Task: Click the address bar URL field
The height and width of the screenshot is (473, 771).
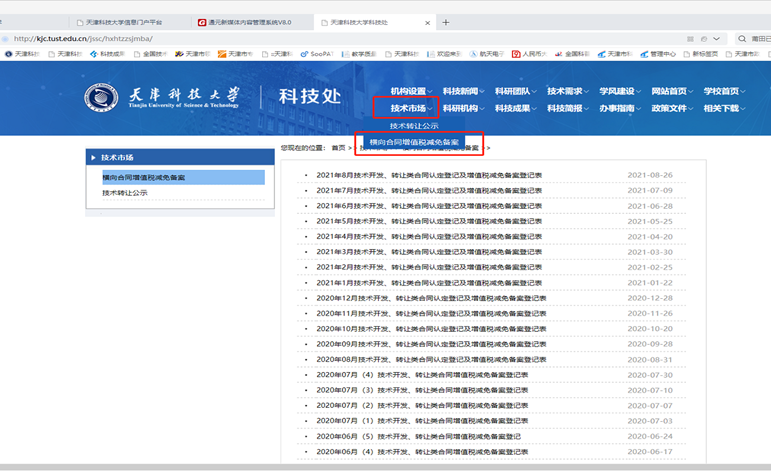Action: (300, 39)
